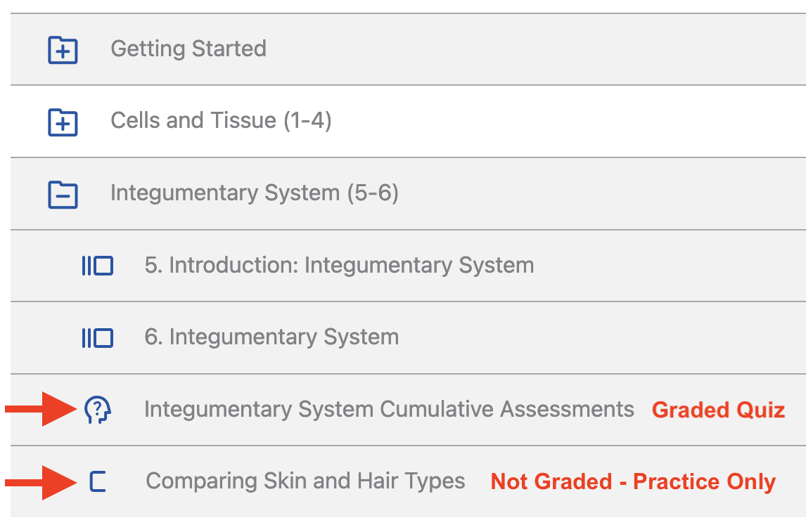
Task: Click the graded quiz head icon
Action: (x=98, y=410)
